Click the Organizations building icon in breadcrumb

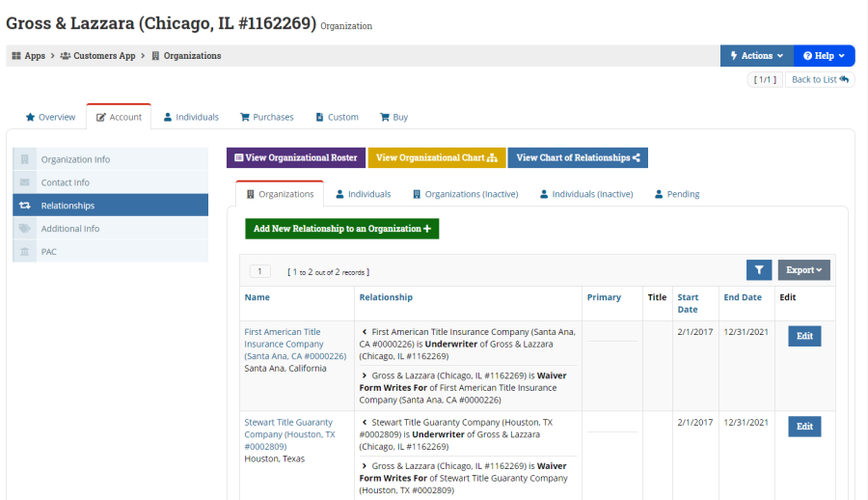[x=155, y=56]
